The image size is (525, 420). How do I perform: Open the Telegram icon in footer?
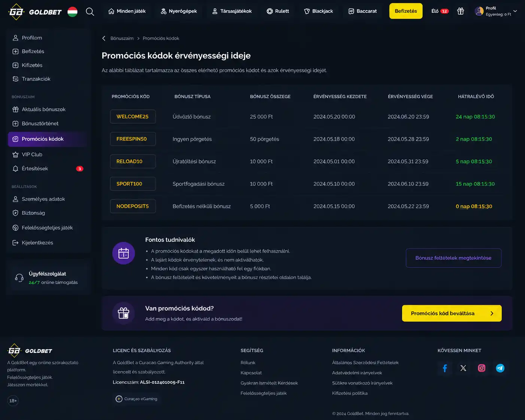click(500, 368)
